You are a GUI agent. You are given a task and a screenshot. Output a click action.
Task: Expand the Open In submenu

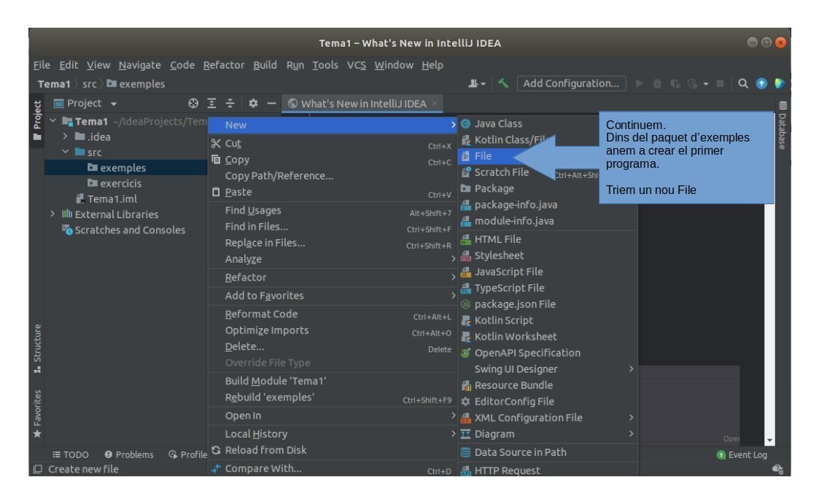333,416
